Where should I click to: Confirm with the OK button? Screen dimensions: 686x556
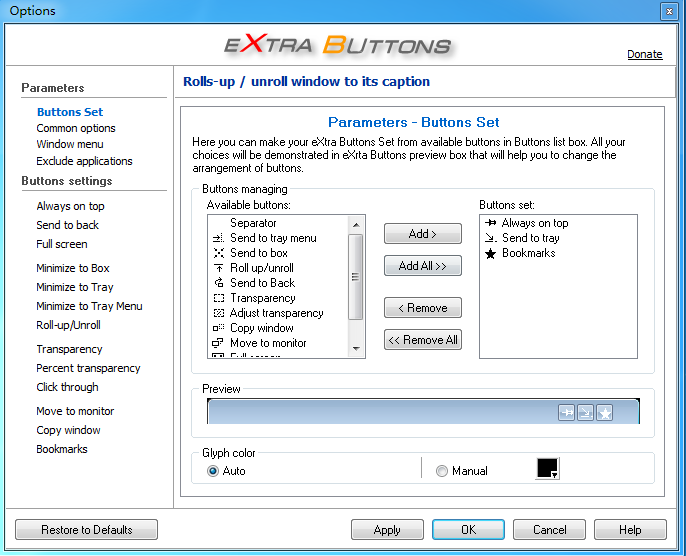(468, 530)
